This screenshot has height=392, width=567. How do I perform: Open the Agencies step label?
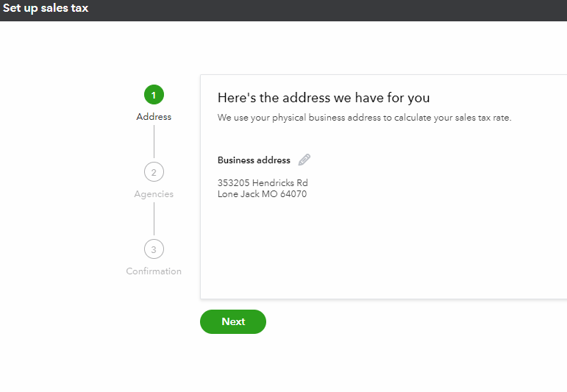pos(154,194)
